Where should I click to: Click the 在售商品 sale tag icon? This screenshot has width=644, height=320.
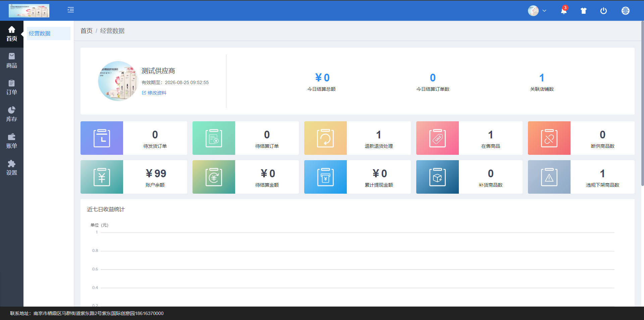437,138
